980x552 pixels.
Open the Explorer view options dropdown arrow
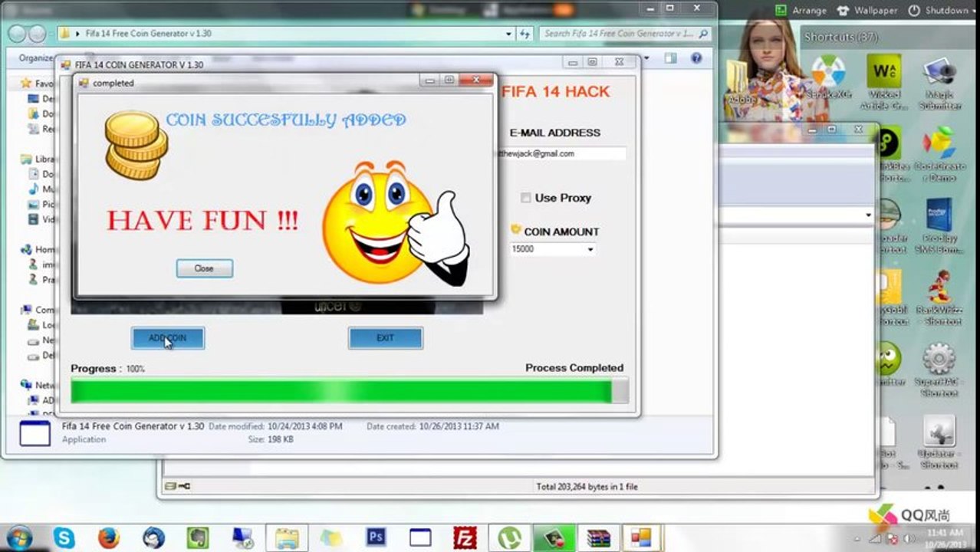click(x=646, y=58)
